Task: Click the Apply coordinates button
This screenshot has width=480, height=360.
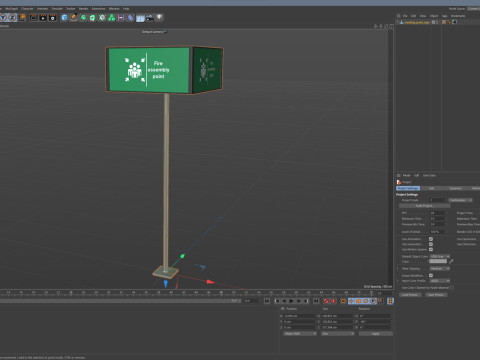Action: click(x=376, y=333)
